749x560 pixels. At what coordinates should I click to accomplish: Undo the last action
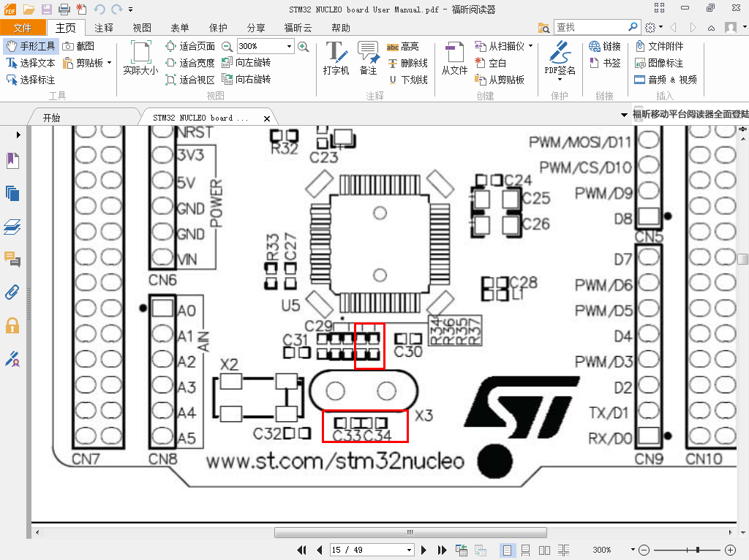(x=99, y=9)
